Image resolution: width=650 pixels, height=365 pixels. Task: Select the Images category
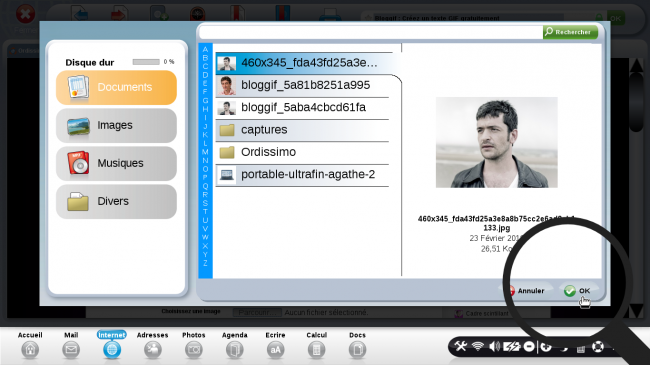pyautogui.click(x=116, y=125)
